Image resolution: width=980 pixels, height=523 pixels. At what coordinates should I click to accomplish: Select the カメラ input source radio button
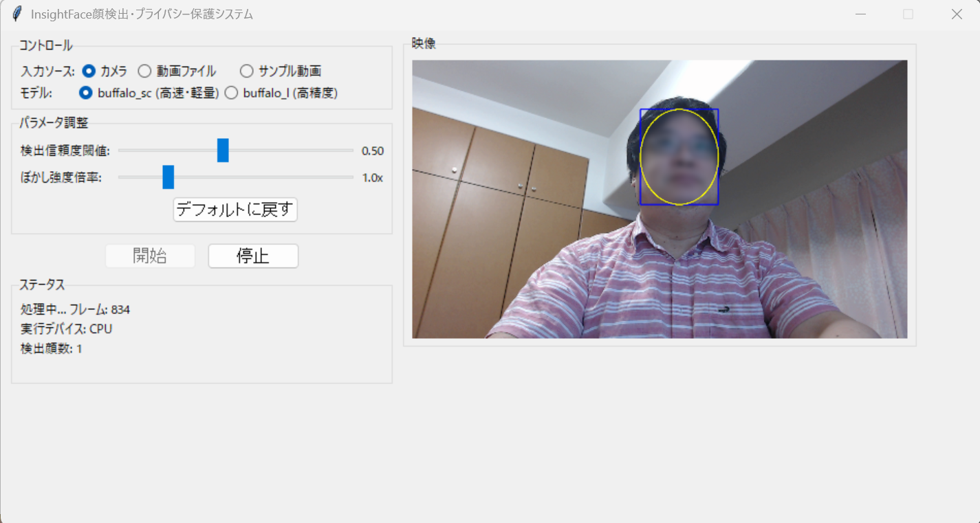click(88, 71)
